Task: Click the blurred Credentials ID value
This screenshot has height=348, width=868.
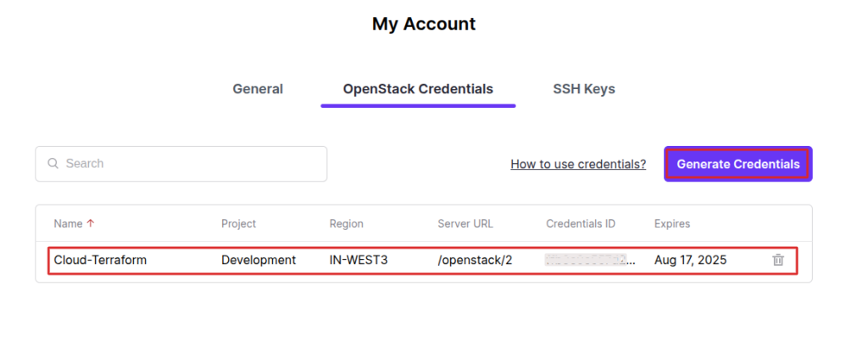Action: (x=591, y=260)
